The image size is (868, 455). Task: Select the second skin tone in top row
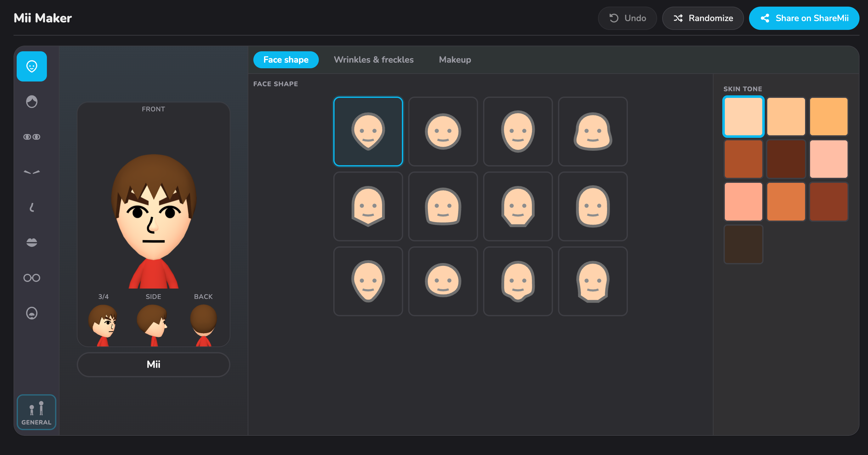tap(786, 116)
